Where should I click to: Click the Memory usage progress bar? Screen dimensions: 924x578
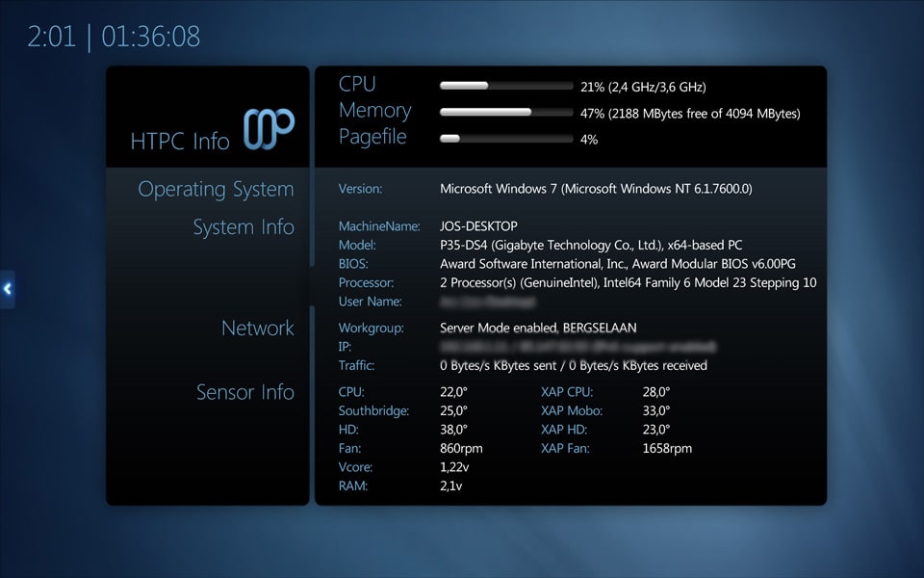(505, 113)
